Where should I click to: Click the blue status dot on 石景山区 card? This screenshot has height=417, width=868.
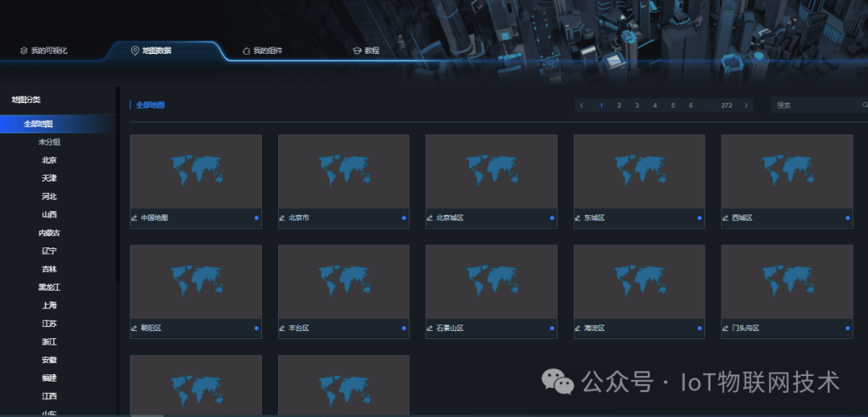[x=552, y=329]
